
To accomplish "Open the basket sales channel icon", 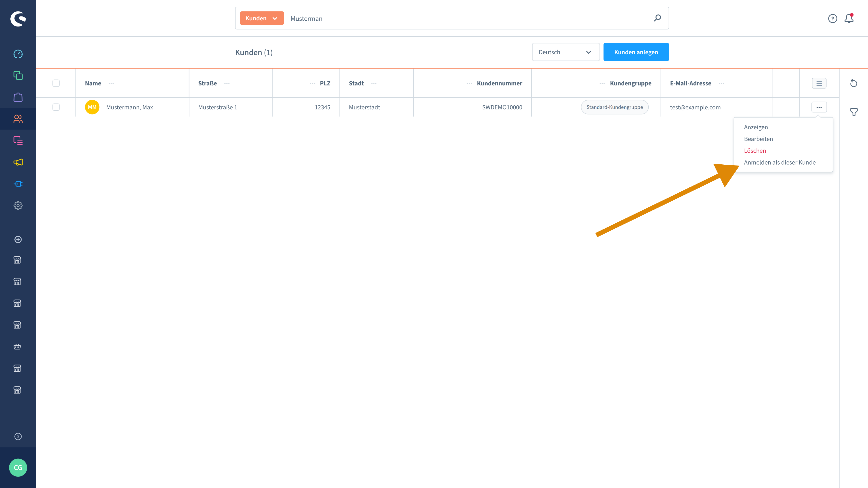I will (17, 347).
